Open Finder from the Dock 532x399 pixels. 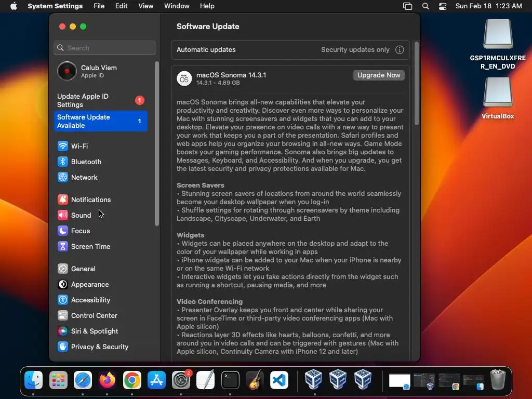(34, 380)
